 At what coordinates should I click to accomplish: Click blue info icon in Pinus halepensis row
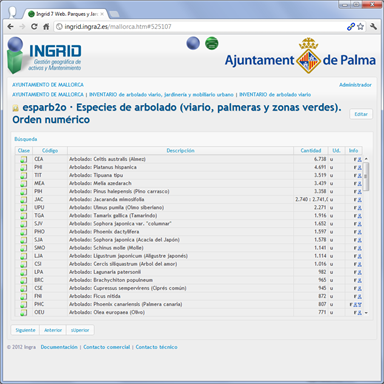(359, 192)
